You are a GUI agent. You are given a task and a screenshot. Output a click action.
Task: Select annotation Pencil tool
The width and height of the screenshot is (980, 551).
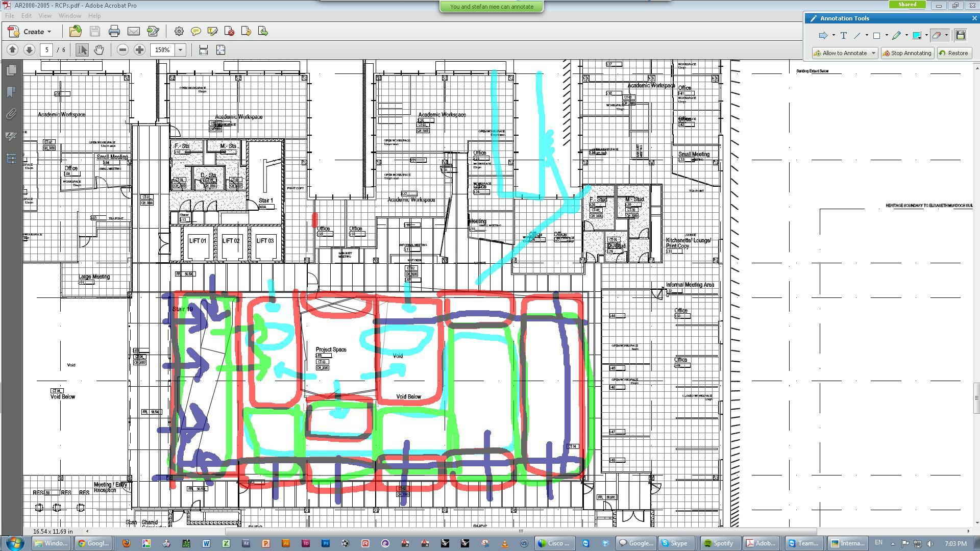(x=896, y=35)
